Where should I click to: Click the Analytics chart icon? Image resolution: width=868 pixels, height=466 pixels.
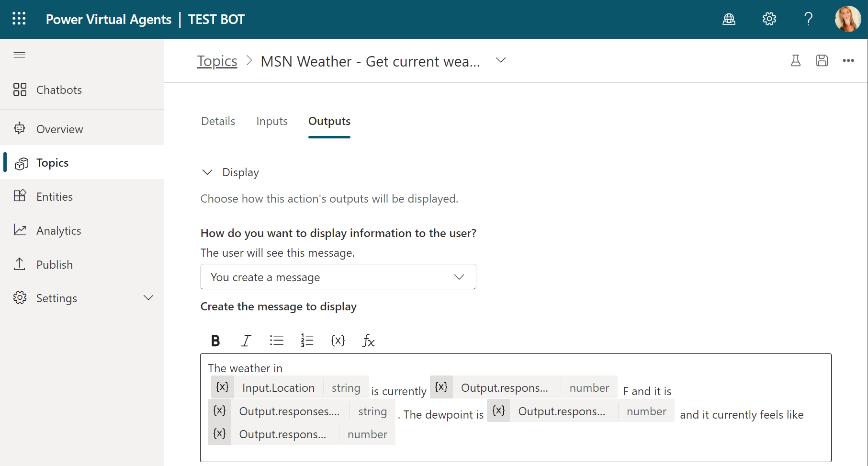[x=20, y=230]
